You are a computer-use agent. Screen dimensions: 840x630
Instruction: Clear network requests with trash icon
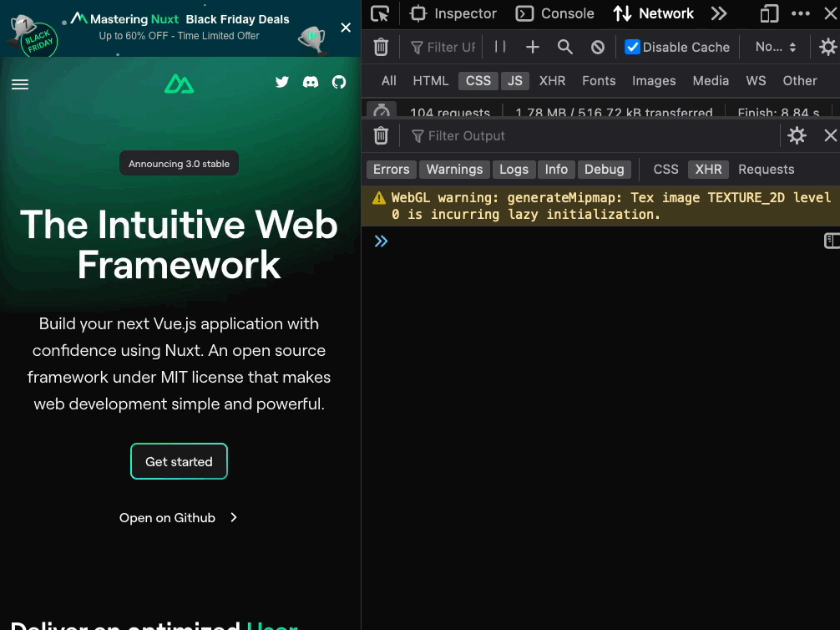(x=381, y=47)
